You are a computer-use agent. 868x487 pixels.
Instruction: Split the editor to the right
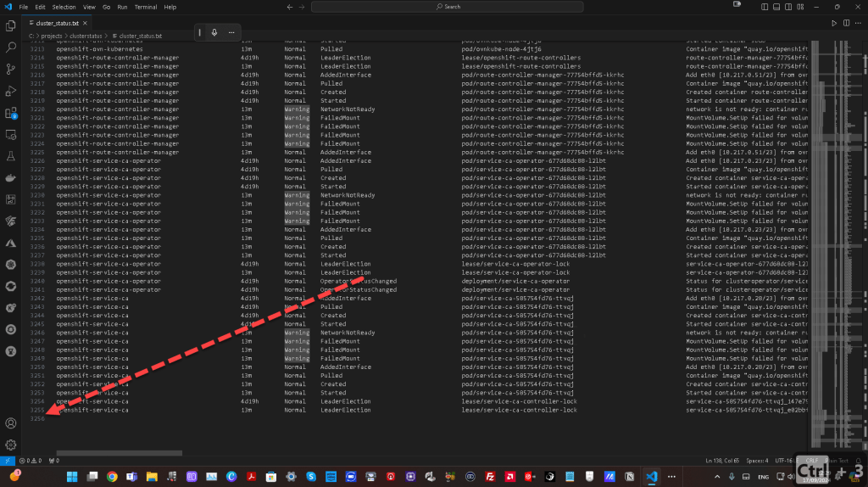click(847, 23)
